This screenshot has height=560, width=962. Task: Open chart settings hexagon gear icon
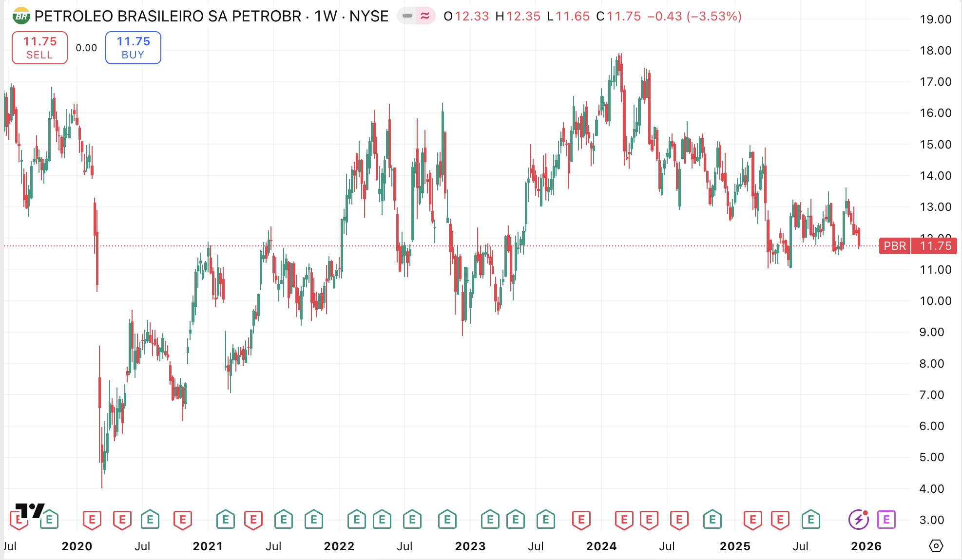point(936,546)
